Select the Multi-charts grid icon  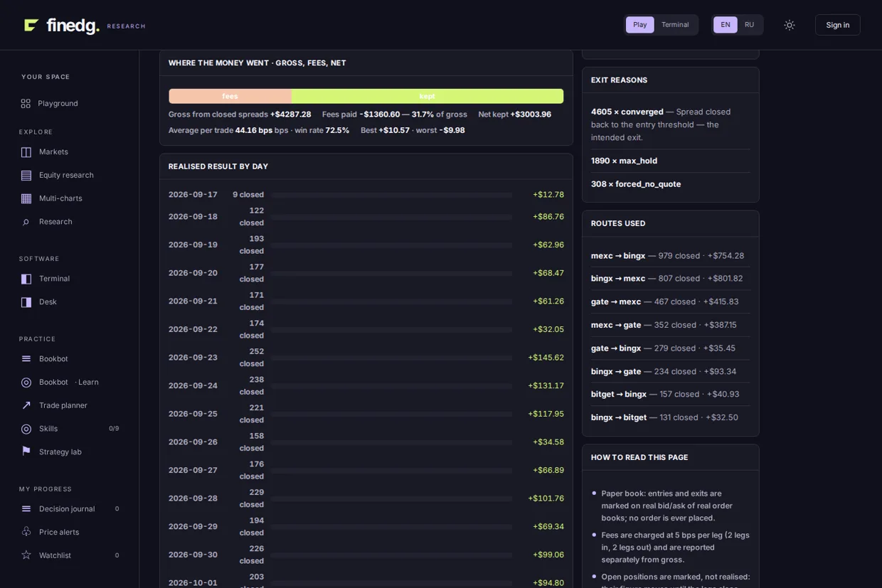(26, 198)
